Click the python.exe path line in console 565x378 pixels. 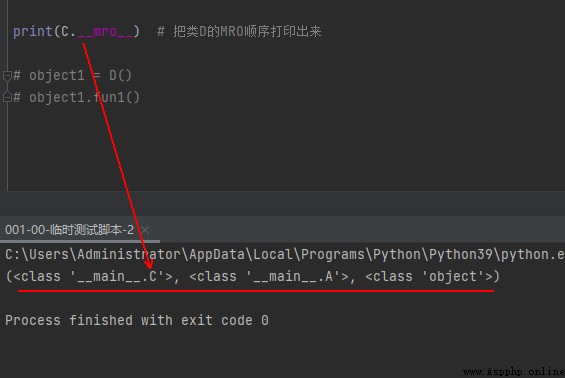point(285,254)
